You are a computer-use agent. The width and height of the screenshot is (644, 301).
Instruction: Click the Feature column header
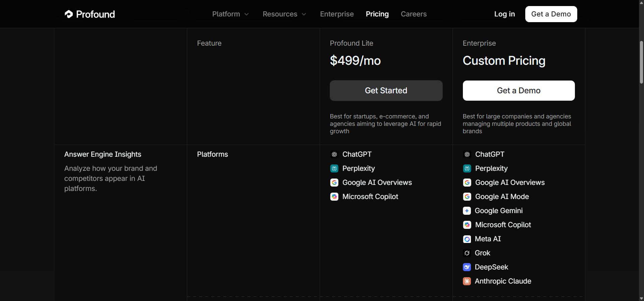pos(209,43)
